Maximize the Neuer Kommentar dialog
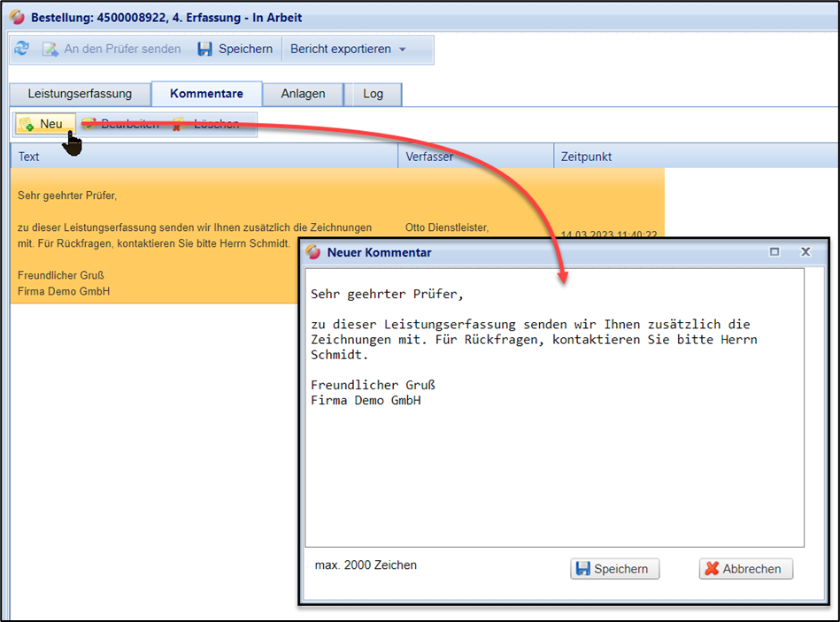The height and width of the screenshot is (622, 840). coord(774,252)
